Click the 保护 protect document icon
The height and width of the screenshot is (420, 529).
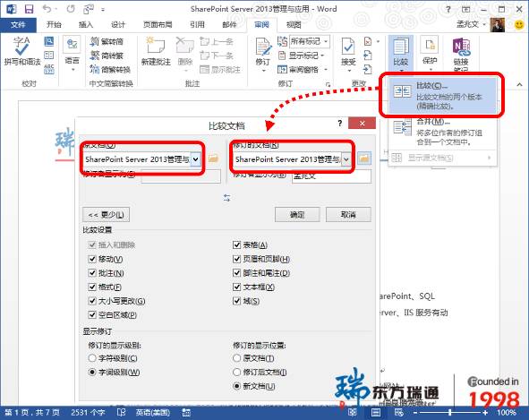(430, 46)
